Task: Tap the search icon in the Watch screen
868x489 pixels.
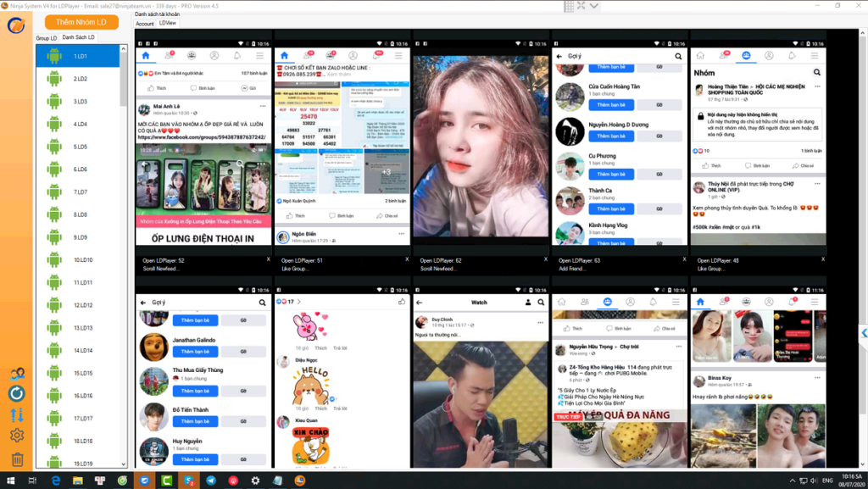Action: point(540,303)
